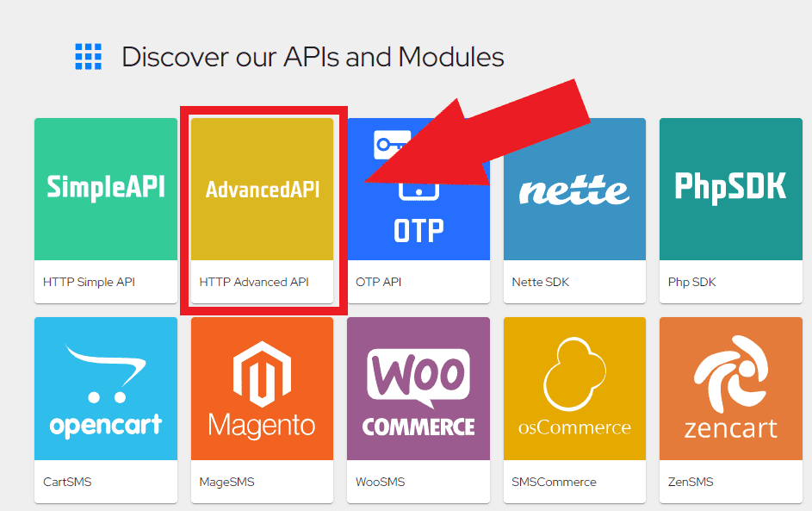Click the blue grid modules icon
Screen dimensions: 812x511
coord(89,57)
